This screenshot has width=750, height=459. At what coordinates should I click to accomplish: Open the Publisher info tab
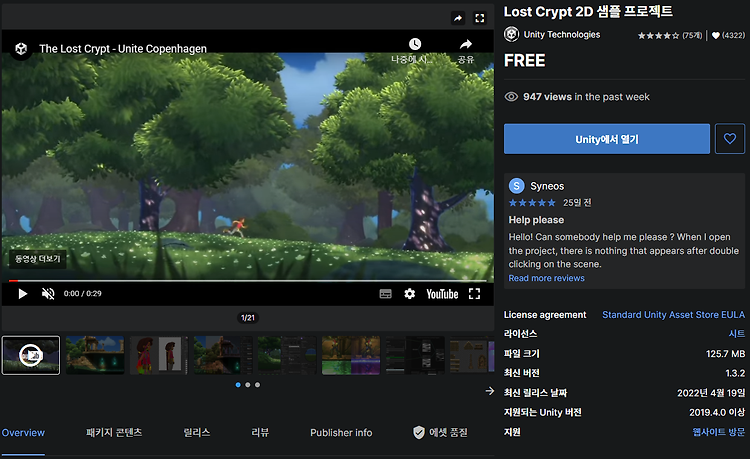[341, 433]
